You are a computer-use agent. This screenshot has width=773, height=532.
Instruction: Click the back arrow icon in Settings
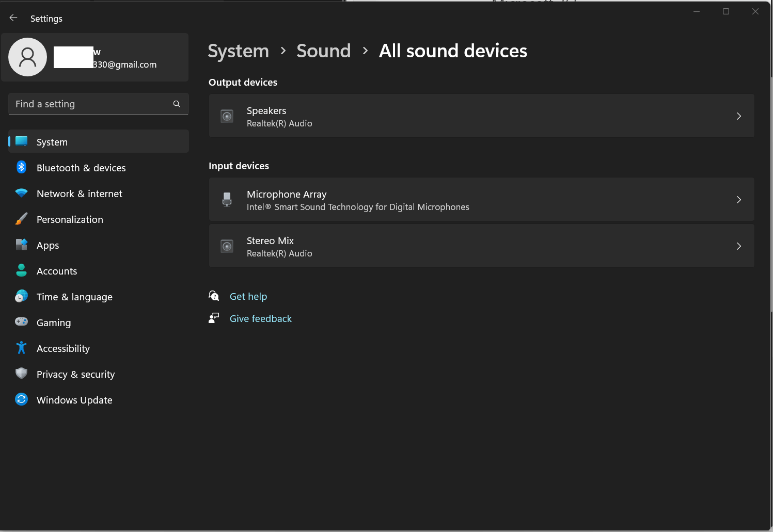pyautogui.click(x=13, y=18)
